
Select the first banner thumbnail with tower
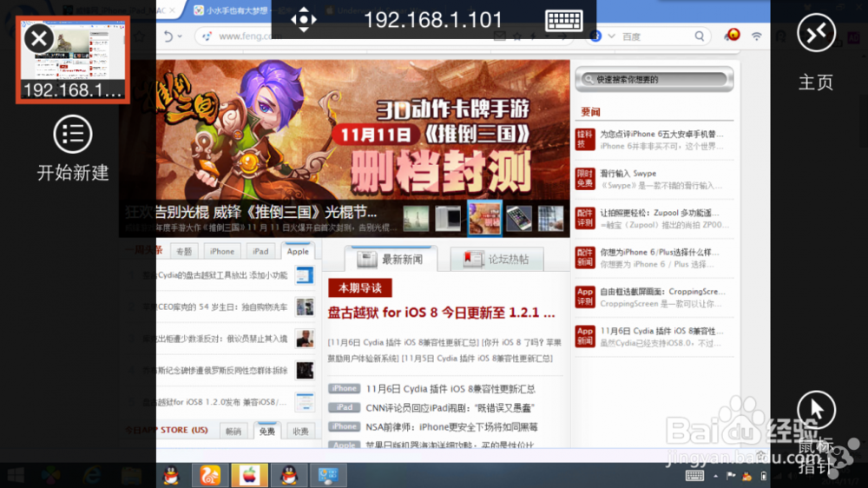415,218
